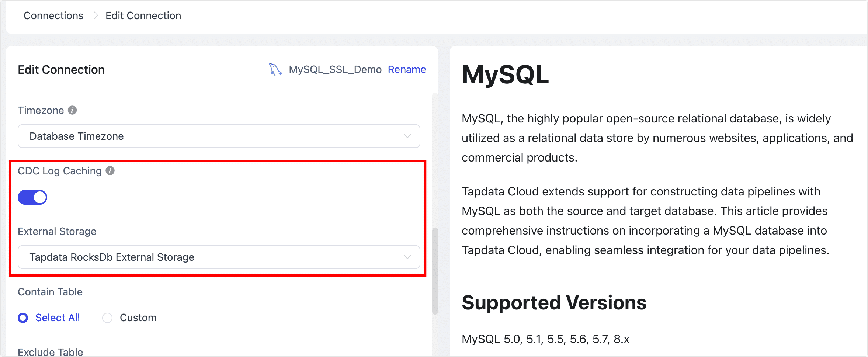This screenshot has width=868, height=357.
Task: Click the CDC Log Caching info icon
Action: (110, 171)
